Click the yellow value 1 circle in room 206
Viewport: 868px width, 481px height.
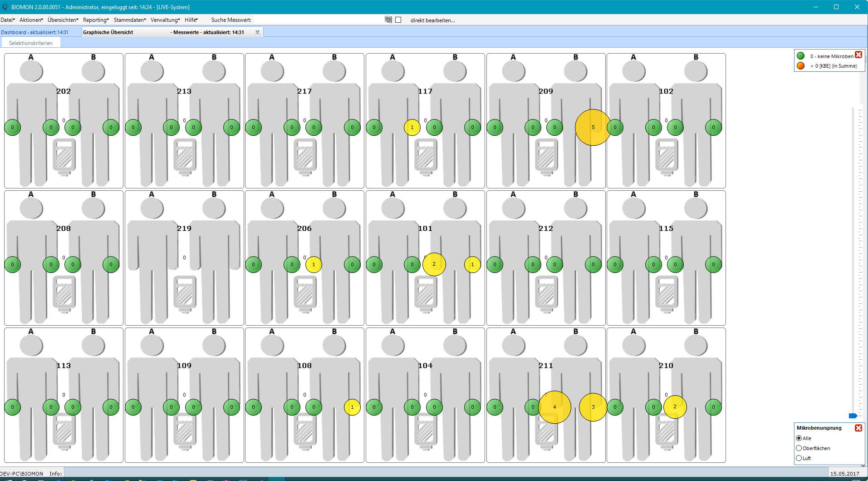[314, 264]
